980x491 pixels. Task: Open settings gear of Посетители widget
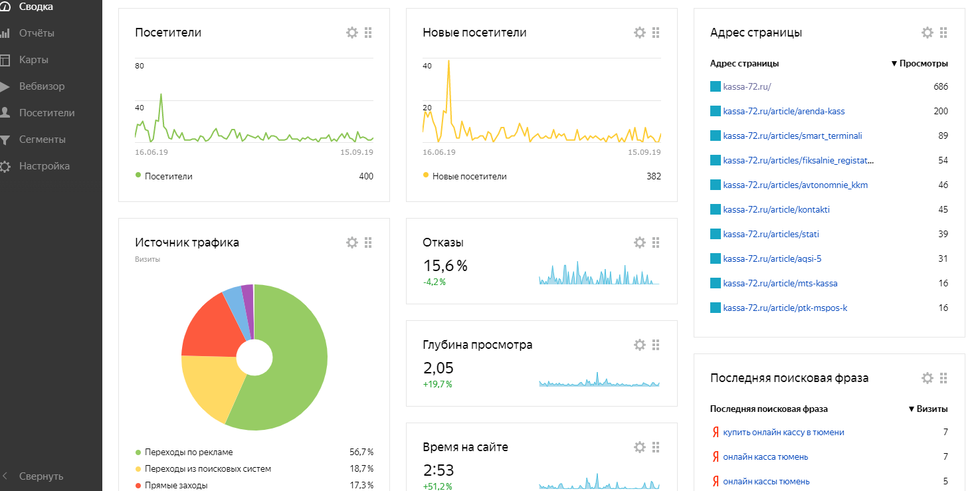tap(352, 33)
